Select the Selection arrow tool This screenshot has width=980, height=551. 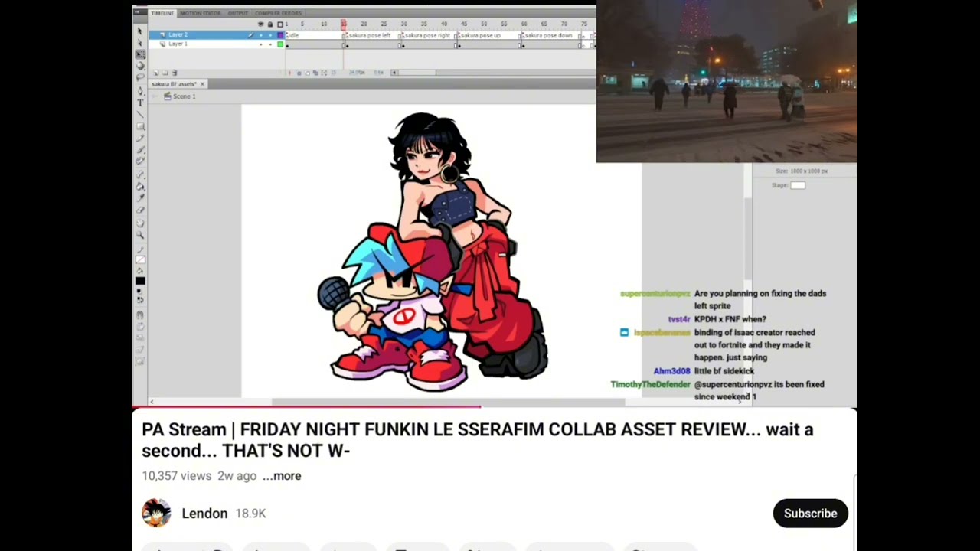tap(141, 31)
